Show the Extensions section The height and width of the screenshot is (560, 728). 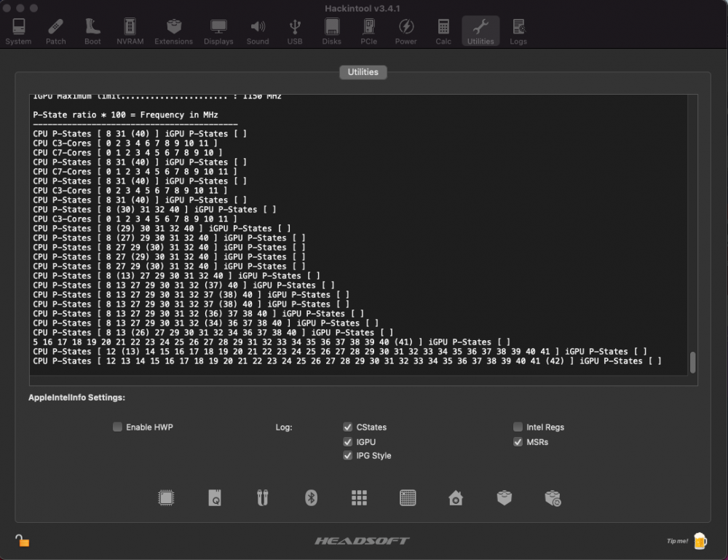pyautogui.click(x=174, y=31)
